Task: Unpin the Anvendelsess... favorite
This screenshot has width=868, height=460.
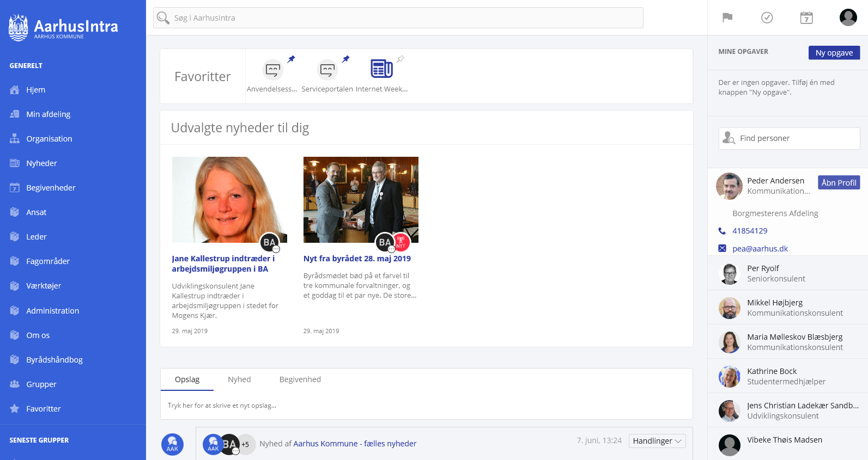Action: (x=292, y=59)
